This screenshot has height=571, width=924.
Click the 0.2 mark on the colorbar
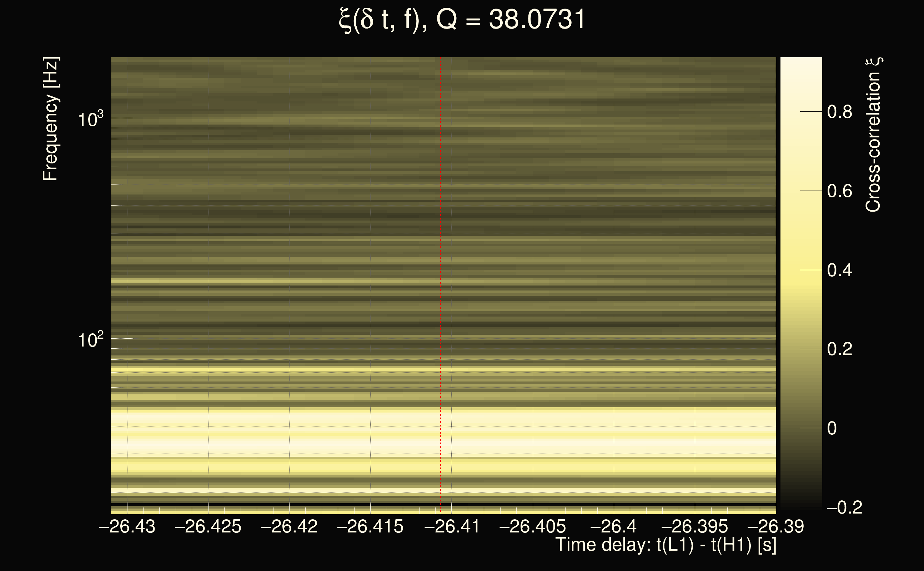[839, 349]
